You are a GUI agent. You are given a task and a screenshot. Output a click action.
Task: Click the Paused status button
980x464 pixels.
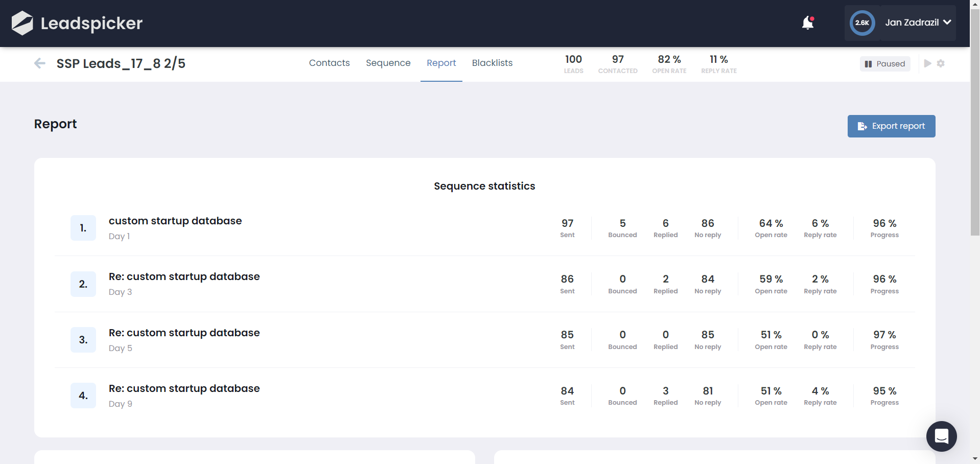[x=885, y=63]
